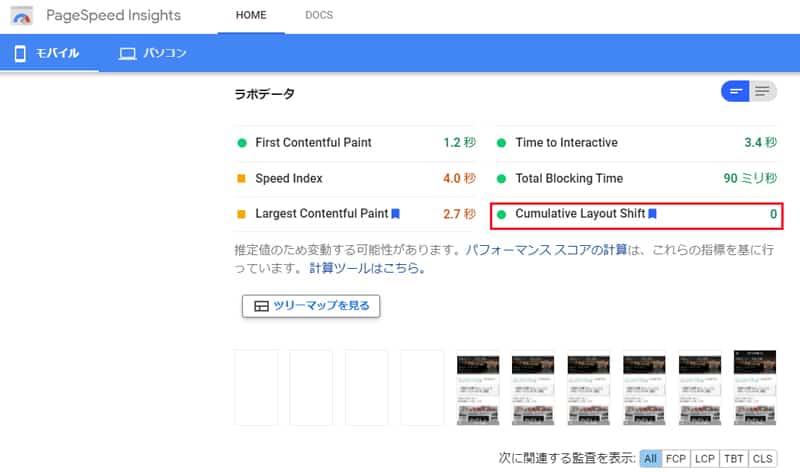The height and width of the screenshot is (472, 800).
Task: Select the LCP audit filter
Action: [705, 459]
